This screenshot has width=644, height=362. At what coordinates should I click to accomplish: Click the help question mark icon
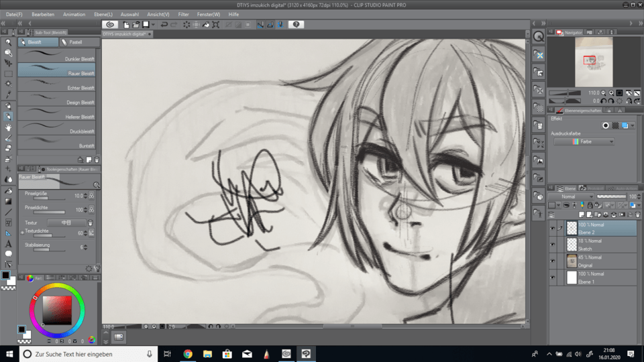[x=297, y=25]
